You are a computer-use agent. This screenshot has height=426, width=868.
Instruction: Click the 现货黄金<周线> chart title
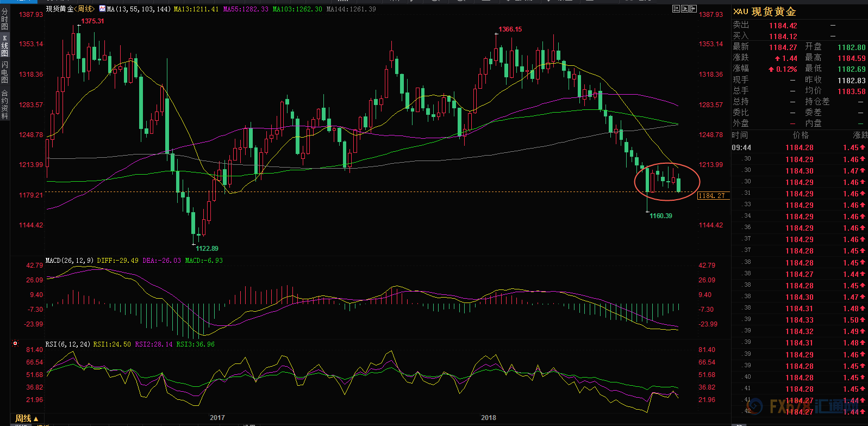pyautogui.click(x=70, y=9)
